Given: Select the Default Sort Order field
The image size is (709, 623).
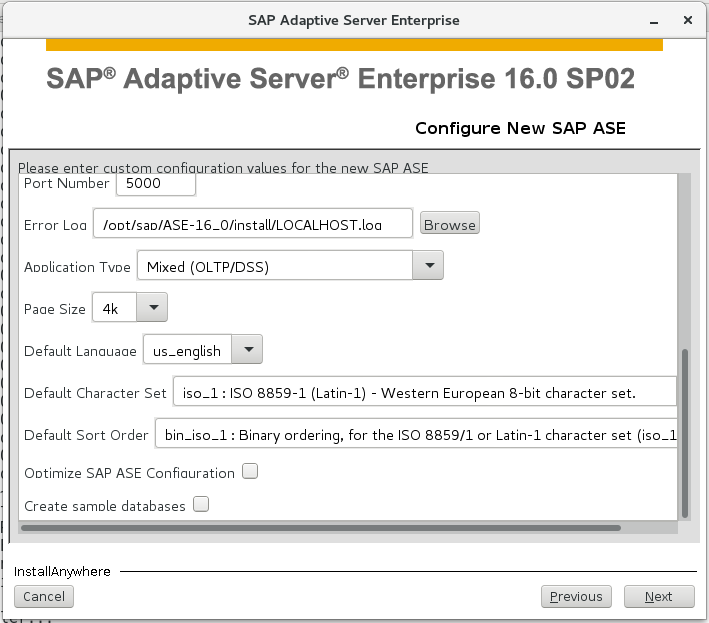Looking at the screenshot, I should pyautogui.click(x=416, y=434).
